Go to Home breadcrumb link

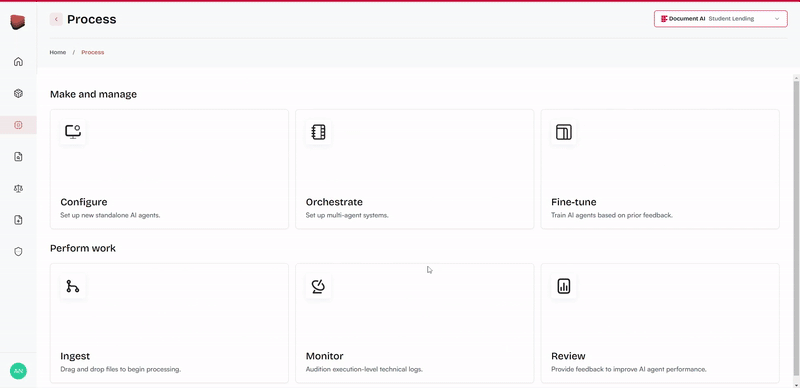58,52
